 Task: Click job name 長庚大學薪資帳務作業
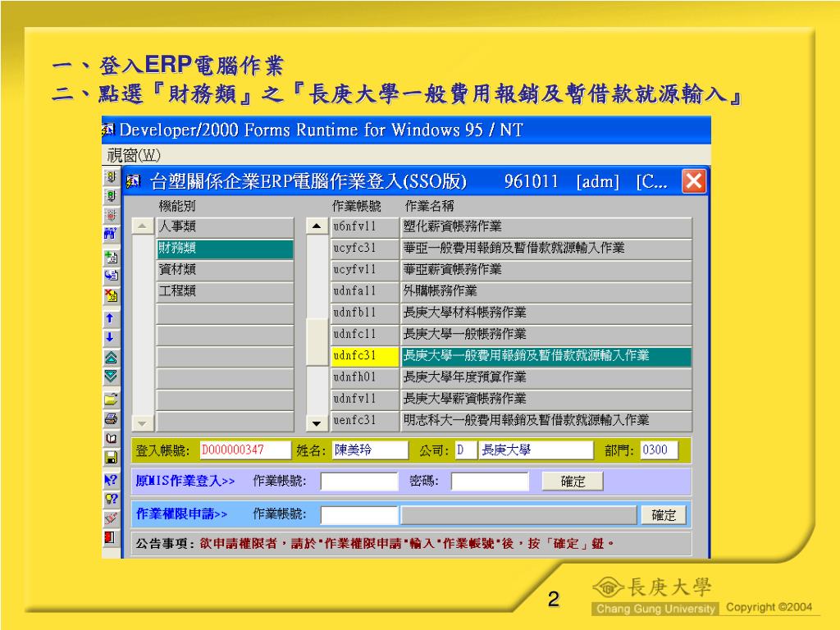[546, 399]
